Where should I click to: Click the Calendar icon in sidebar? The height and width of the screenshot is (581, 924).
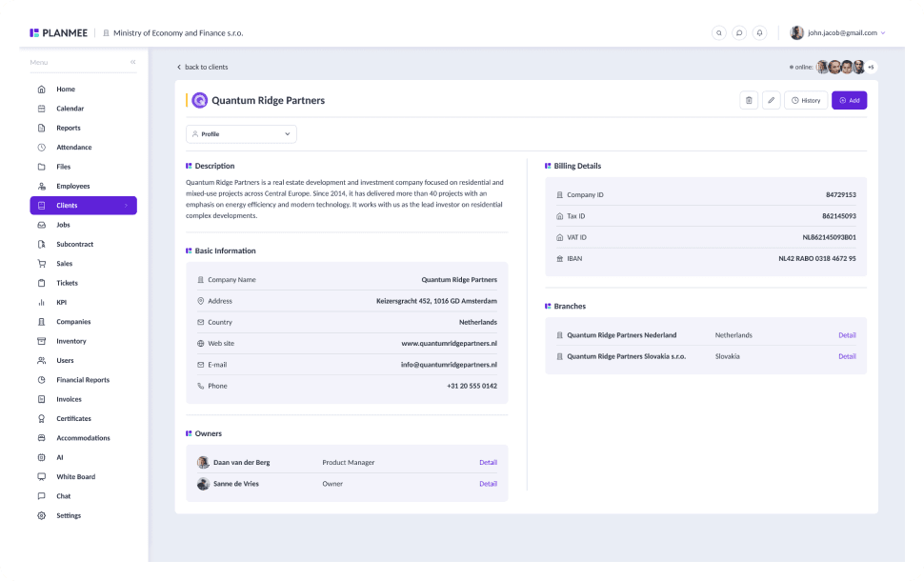pyautogui.click(x=41, y=109)
